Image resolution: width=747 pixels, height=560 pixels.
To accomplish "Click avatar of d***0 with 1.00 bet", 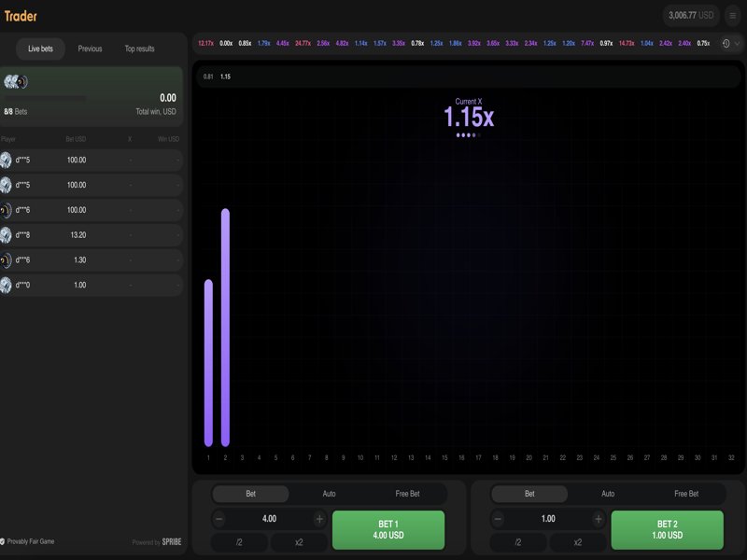I will pos(6,285).
